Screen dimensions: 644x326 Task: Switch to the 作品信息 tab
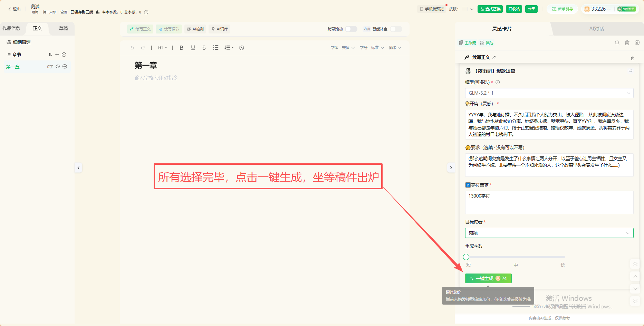coord(11,28)
